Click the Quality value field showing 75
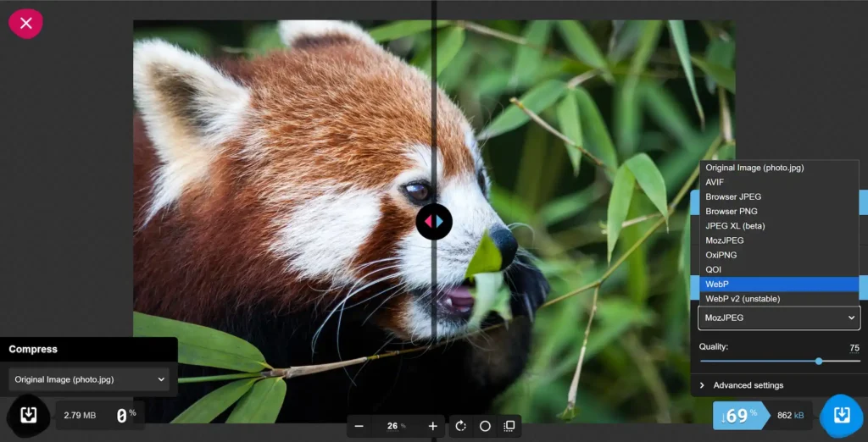Screen dimensions: 868x442 (x=854, y=348)
